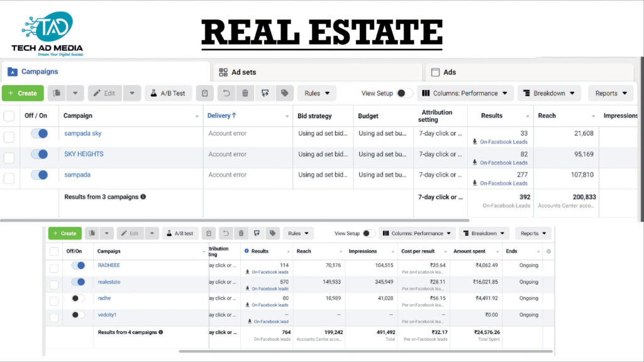
Task: Open the Reports dropdown in the lower toolbar
Action: [533, 233]
